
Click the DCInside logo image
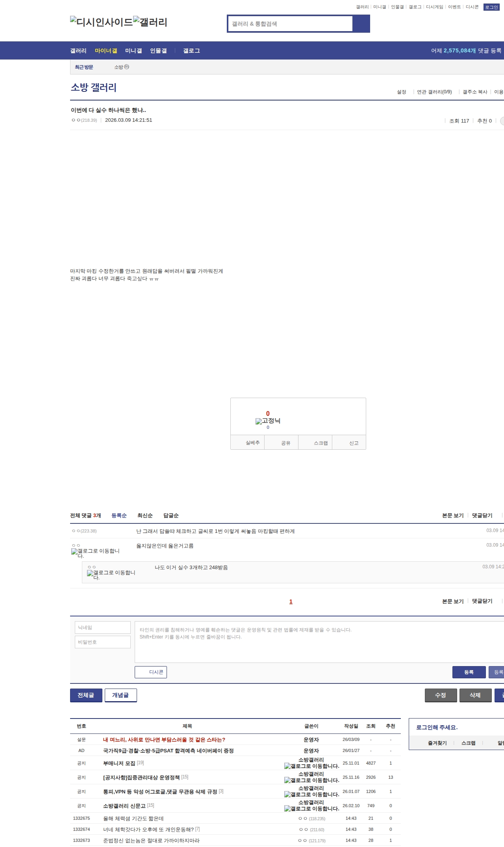101,22
